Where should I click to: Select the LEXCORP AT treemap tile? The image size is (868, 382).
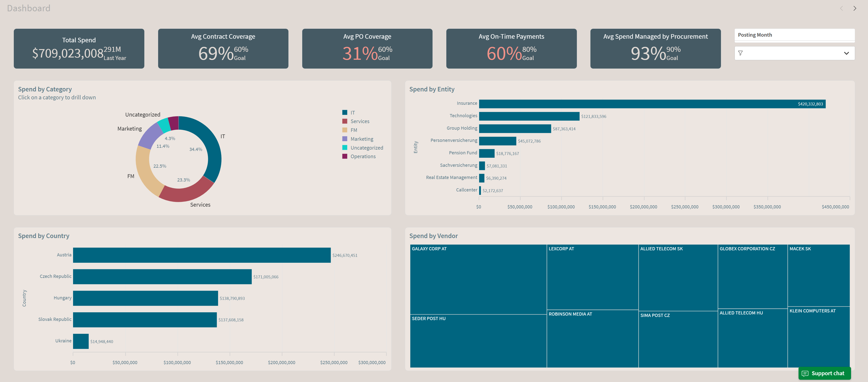592,277
